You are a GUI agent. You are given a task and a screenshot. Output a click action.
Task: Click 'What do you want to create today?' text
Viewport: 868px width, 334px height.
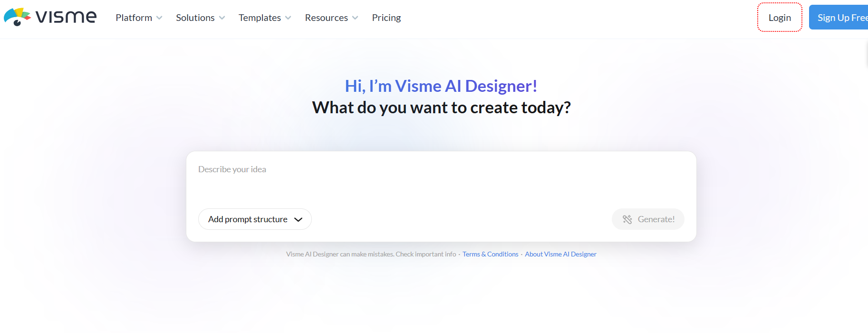[x=441, y=108]
